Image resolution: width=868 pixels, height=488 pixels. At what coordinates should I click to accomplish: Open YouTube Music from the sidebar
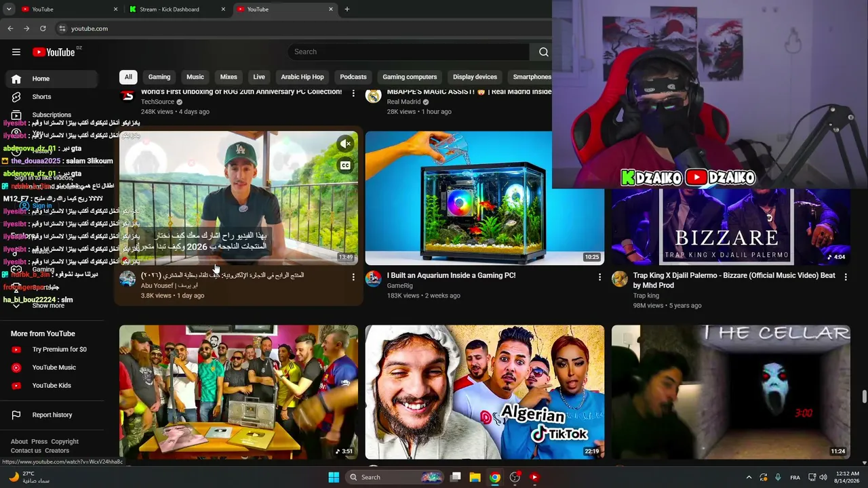pos(52,367)
